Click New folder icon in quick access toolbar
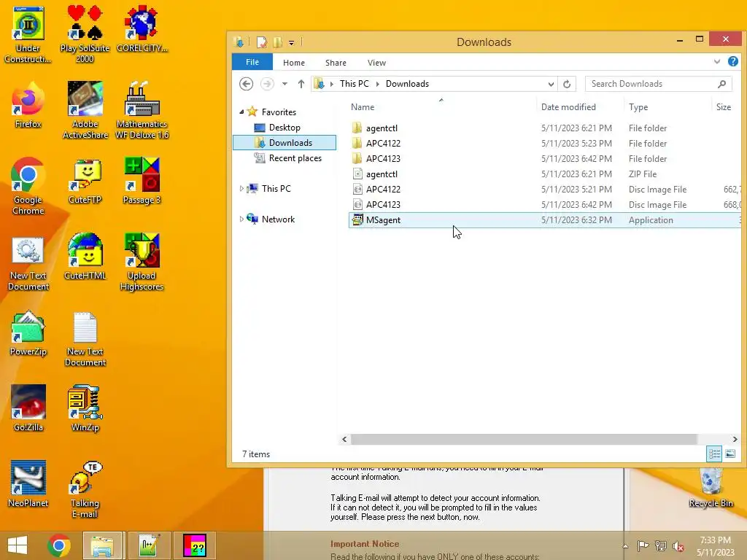747x560 pixels. pyautogui.click(x=278, y=42)
